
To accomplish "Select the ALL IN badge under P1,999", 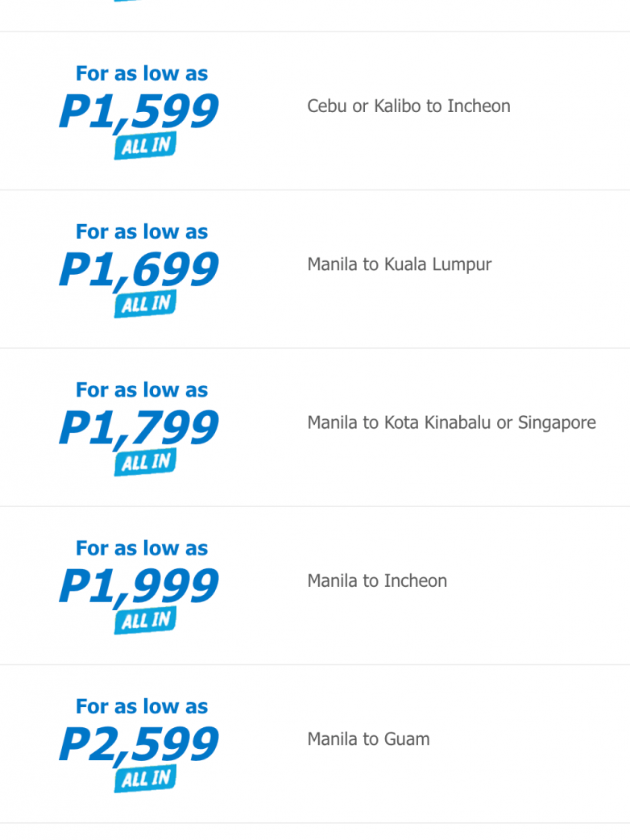I will pos(145,621).
